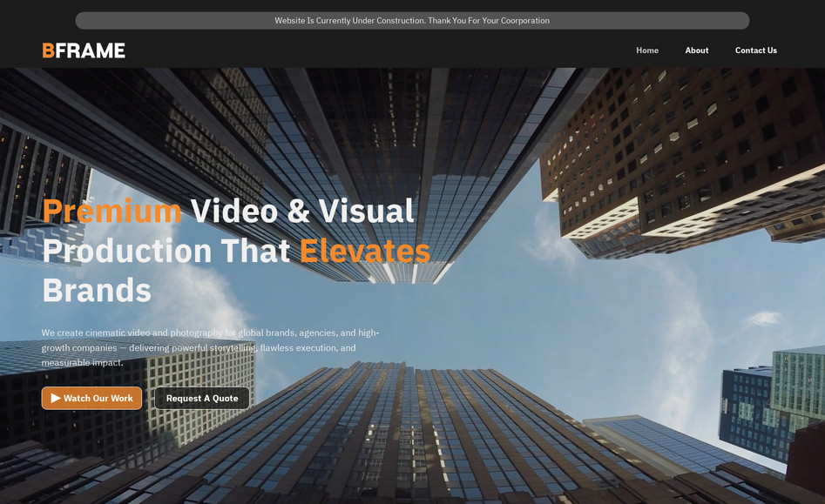Select Contact Us in the top navigation
This screenshot has width=825, height=504.
(x=755, y=50)
